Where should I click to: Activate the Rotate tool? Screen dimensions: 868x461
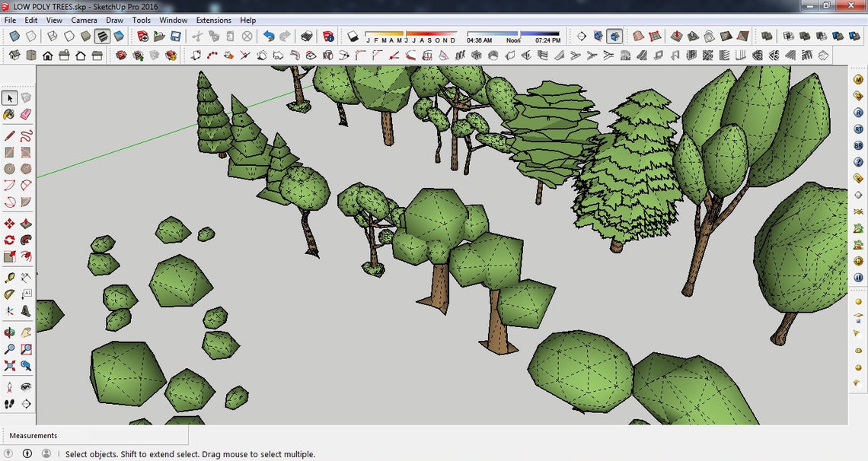coord(9,239)
